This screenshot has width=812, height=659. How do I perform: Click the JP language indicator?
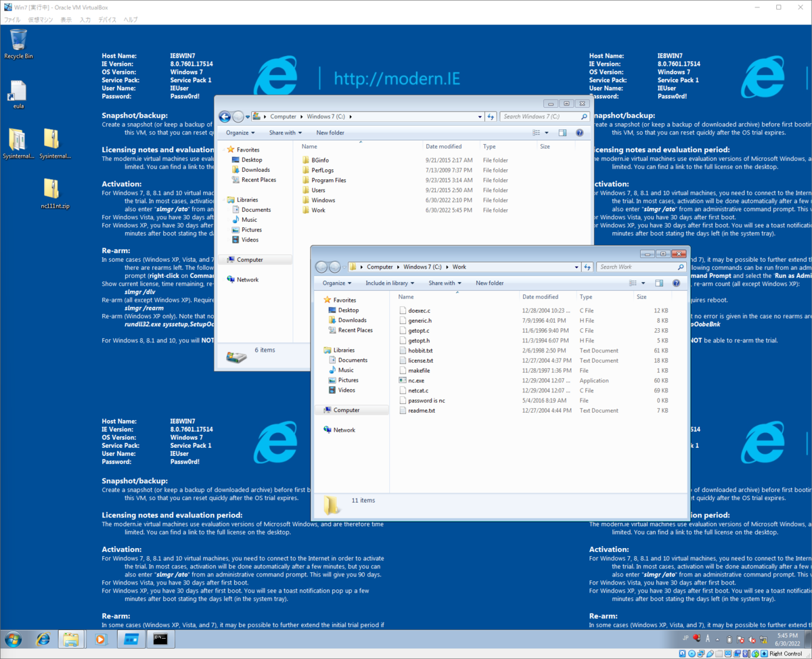(685, 638)
